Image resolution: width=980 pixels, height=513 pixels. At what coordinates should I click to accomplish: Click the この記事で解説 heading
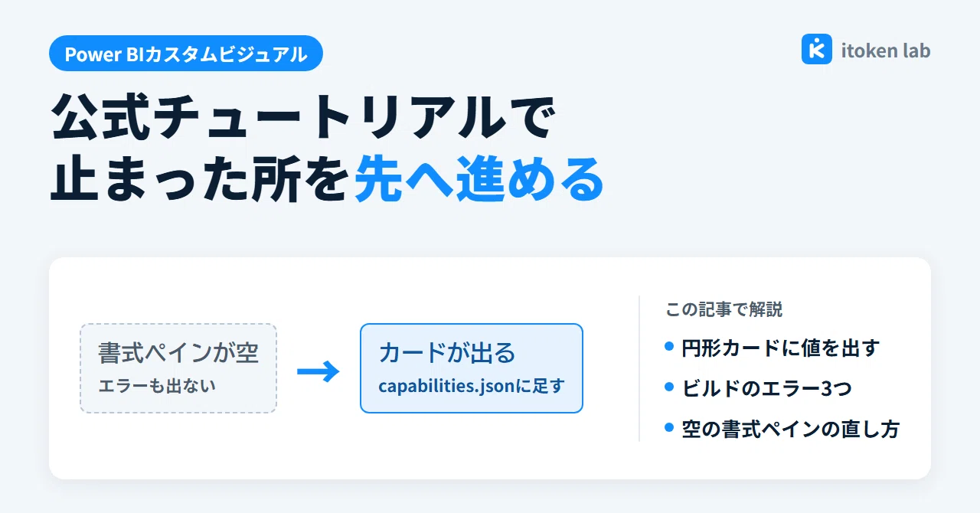[x=724, y=309]
